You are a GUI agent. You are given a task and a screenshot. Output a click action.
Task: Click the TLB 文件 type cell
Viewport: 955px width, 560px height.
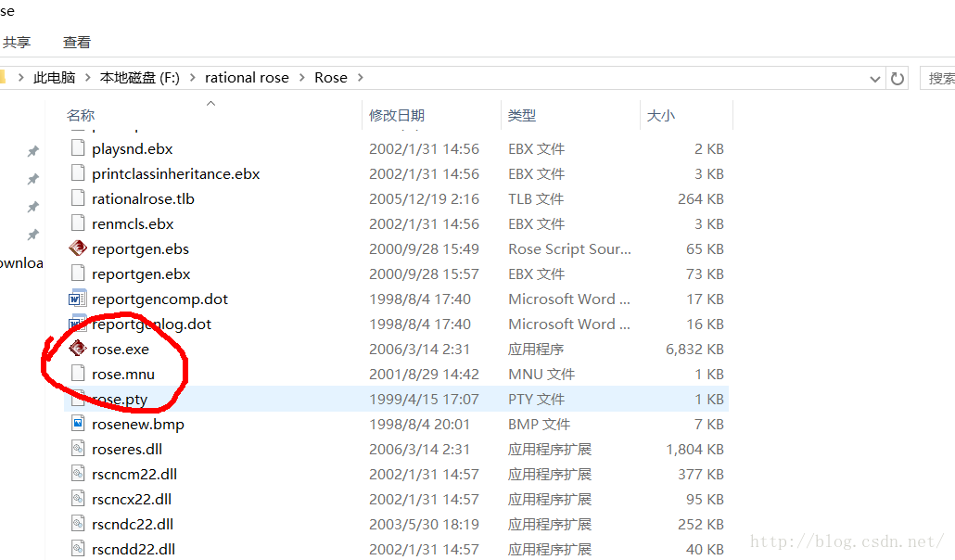point(536,198)
